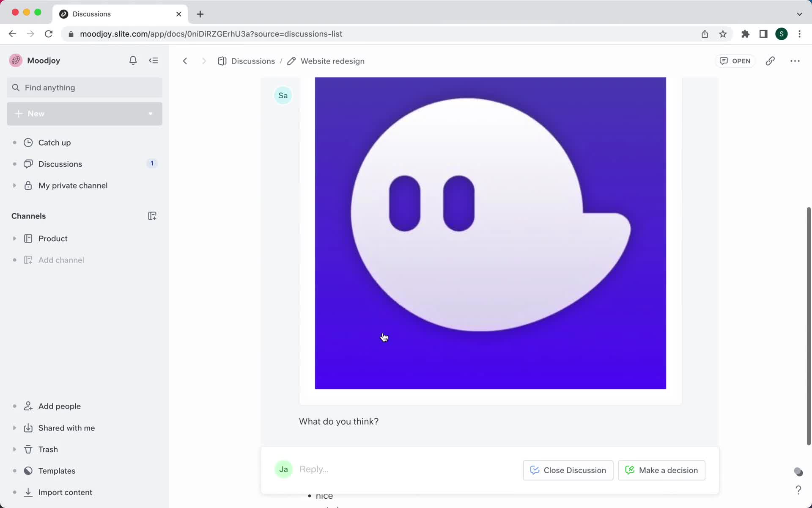The height and width of the screenshot is (508, 812).
Task: Click the Sa author avatar
Action: [x=283, y=95]
